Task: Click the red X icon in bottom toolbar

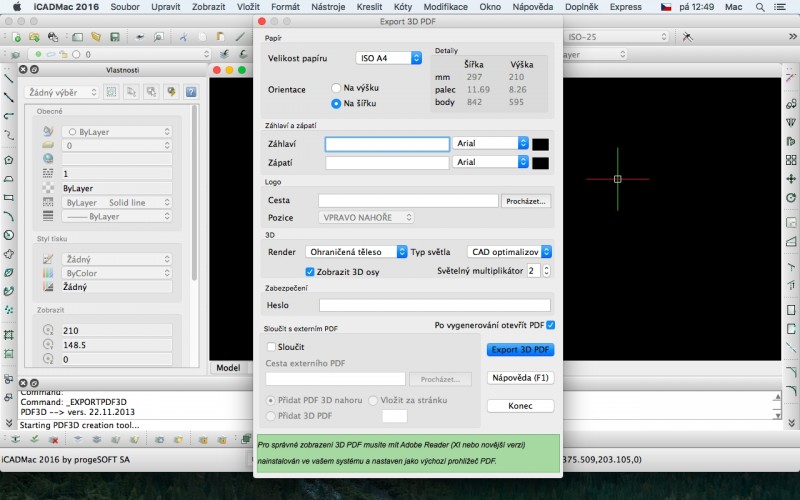Action: tap(53, 439)
